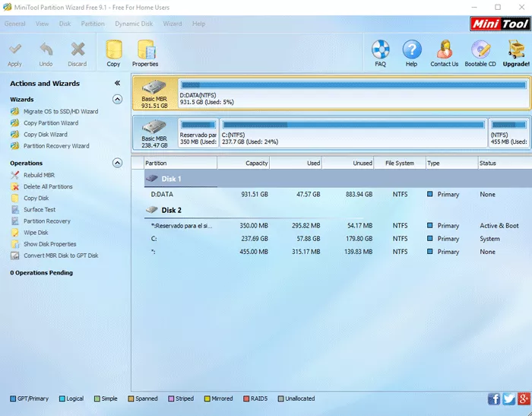Click the Copy Disk operation link

pos(36,198)
